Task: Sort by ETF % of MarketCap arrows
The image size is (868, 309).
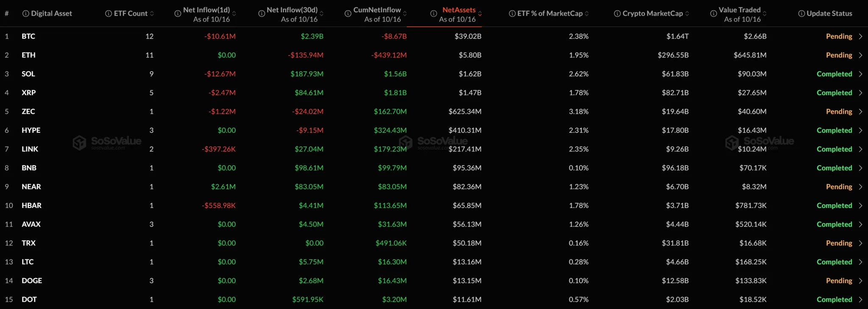Action: (587, 14)
